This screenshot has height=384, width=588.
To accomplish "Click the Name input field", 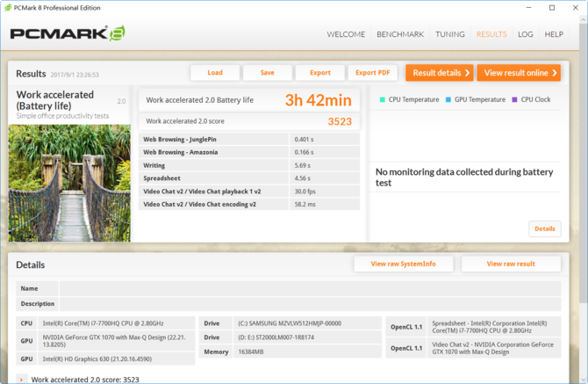I will click(x=309, y=288).
